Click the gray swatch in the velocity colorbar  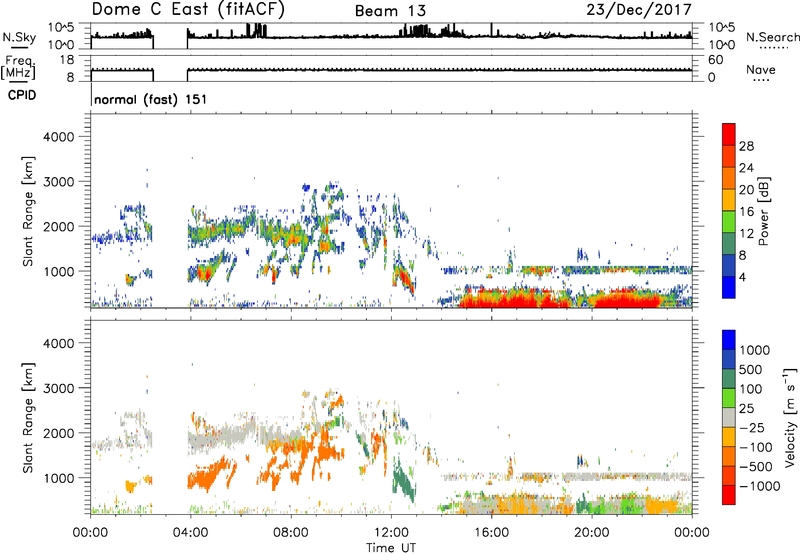click(729, 417)
